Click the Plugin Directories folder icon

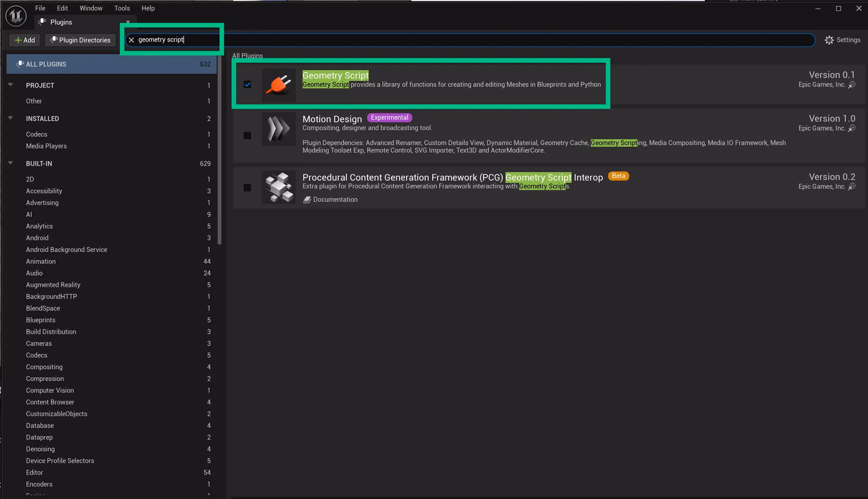(53, 40)
